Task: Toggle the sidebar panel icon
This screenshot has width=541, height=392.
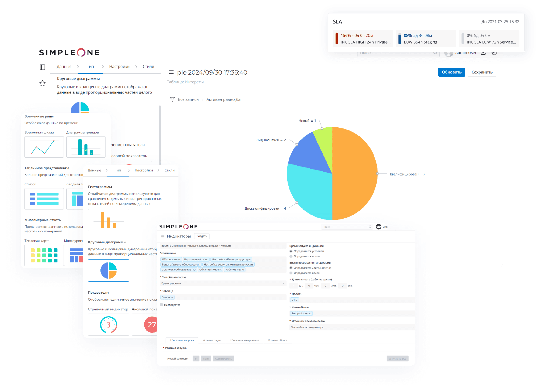Action: pyautogui.click(x=42, y=67)
